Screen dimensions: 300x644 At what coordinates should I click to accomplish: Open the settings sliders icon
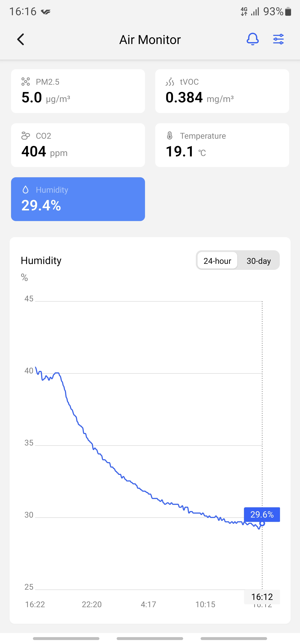tap(278, 39)
